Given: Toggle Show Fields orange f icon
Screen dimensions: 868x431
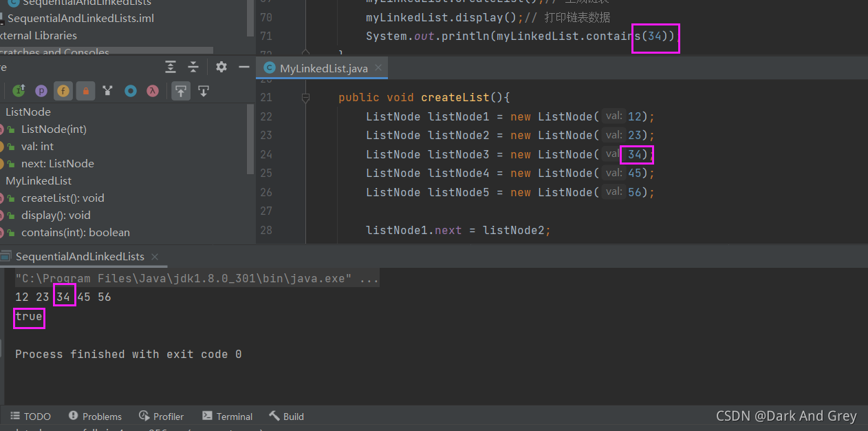Looking at the screenshot, I should click(63, 90).
